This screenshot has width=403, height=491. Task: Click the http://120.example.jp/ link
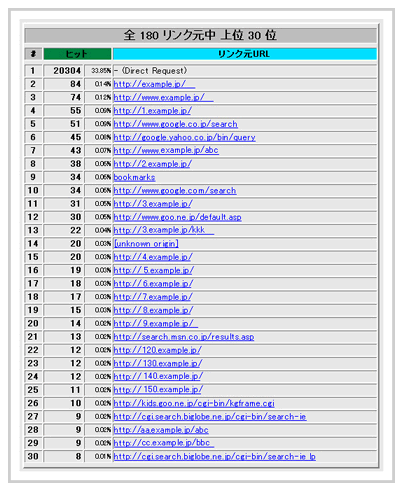(x=158, y=350)
